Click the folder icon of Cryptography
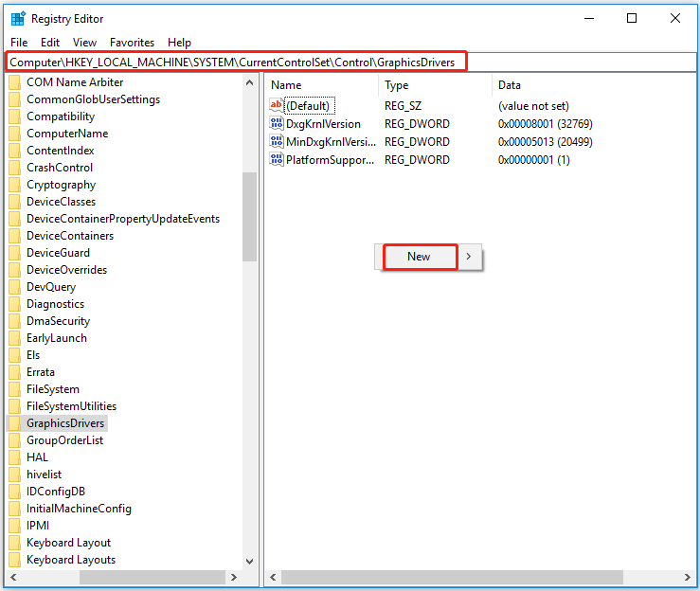Viewport: 700px width, 591px height. (15, 185)
